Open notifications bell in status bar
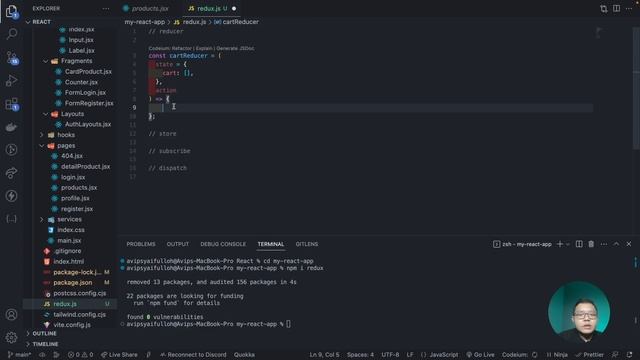The width and height of the screenshot is (640, 360). [x=630, y=355]
